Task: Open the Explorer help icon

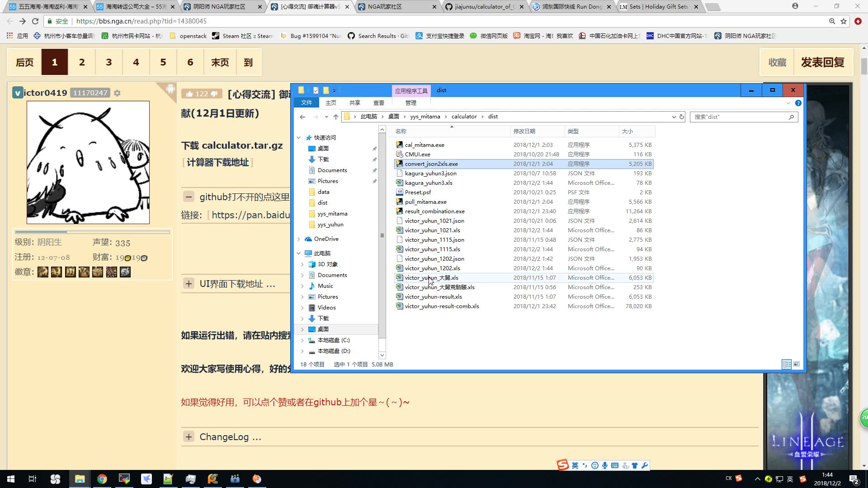Action: 798,103
